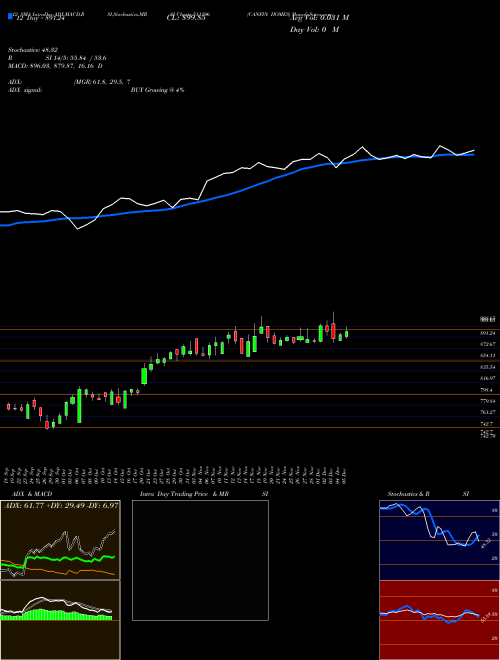Screen dimensions: 500x660
Task: Click the 'Stochastics & R' panel title
Action: click(409, 494)
